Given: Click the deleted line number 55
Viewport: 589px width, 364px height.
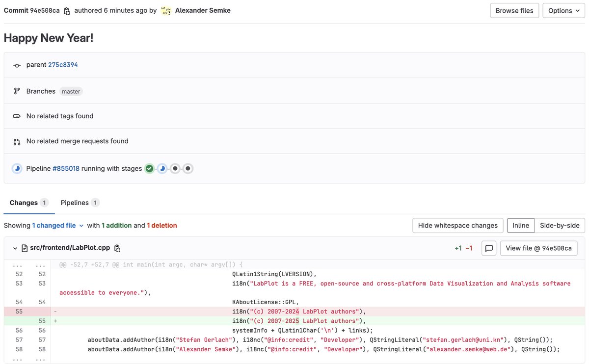Looking at the screenshot, I should tap(19, 312).
